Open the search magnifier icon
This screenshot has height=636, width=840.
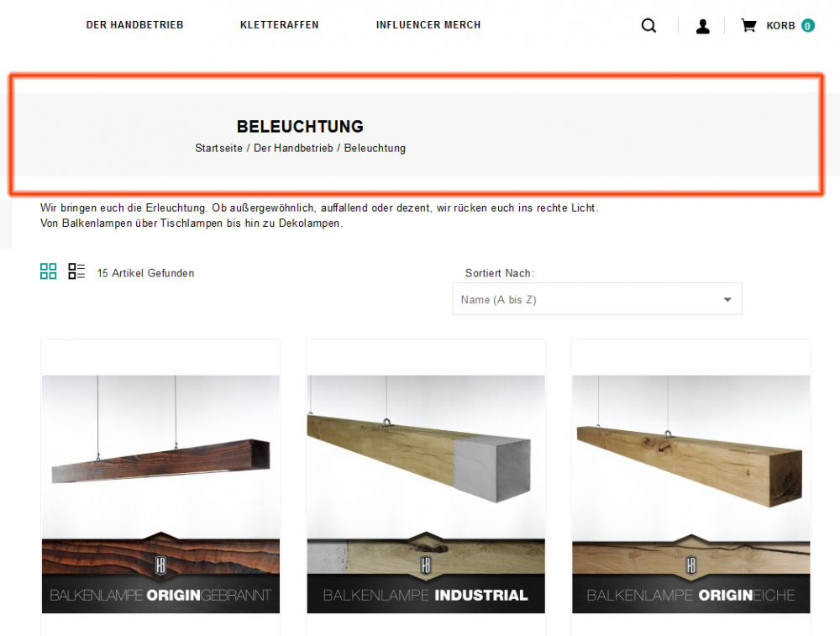pyautogui.click(x=648, y=25)
